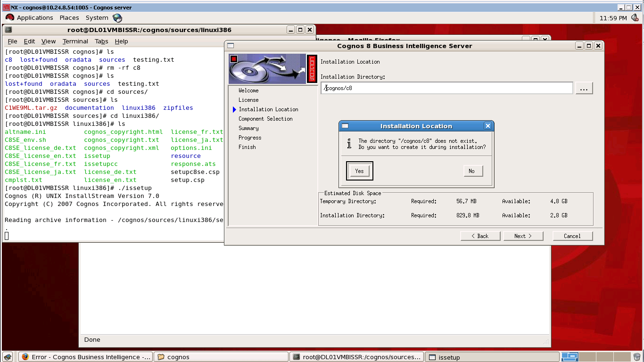Minimize the background Firefox window
Viewport: 644px width, 362px height.
[526, 39]
